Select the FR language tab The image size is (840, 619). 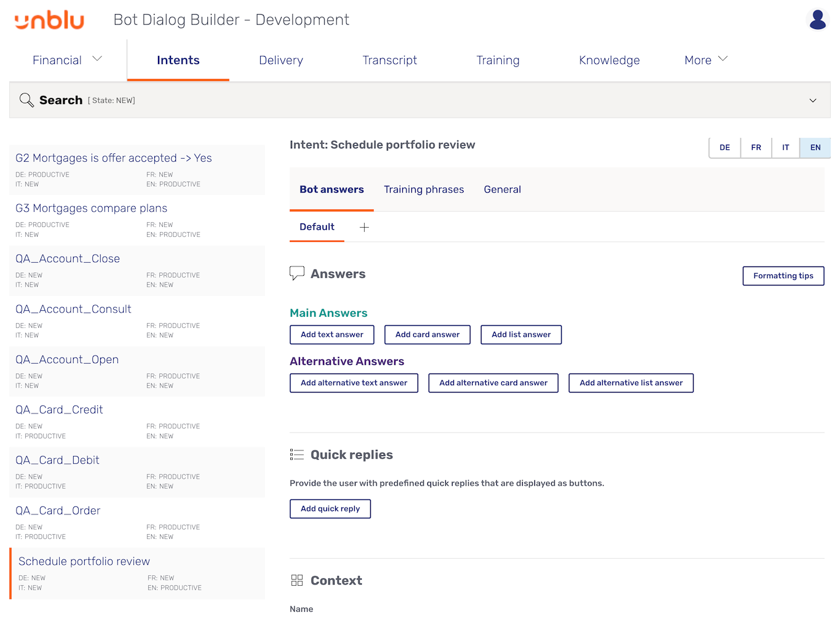coord(756,148)
